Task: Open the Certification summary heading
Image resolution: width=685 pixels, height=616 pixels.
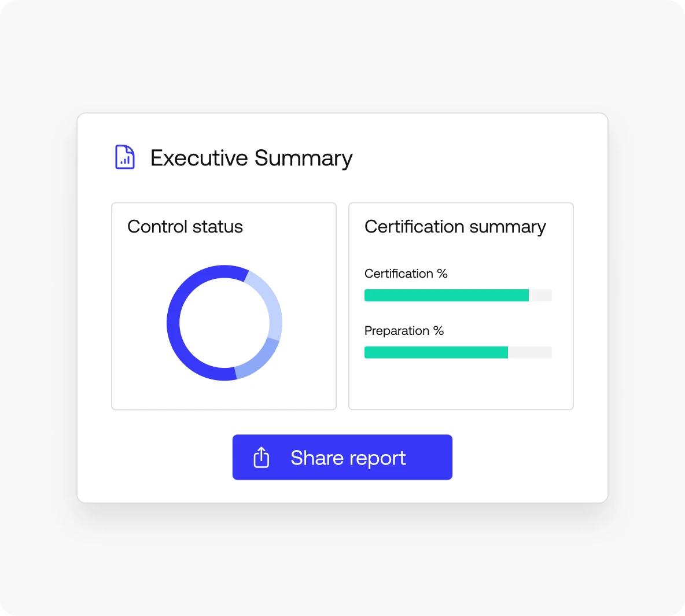Action: click(x=455, y=227)
